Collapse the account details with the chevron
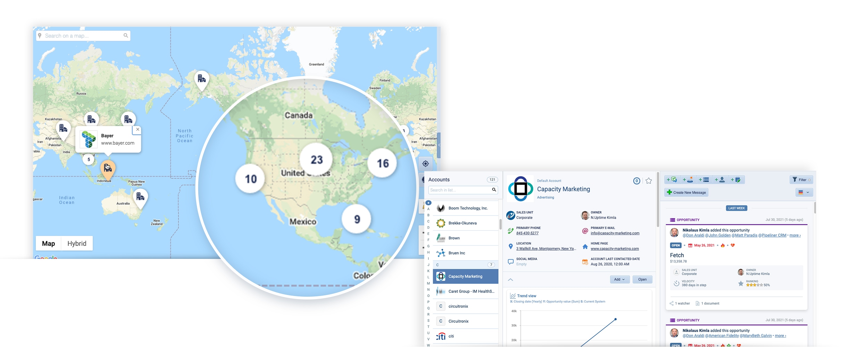Image resolution: width=868 pixels, height=347 pixels. (510, 279)
